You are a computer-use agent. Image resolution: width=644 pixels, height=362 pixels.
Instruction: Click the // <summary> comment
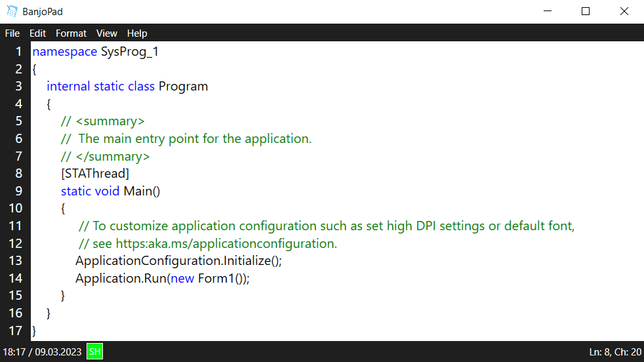(x=103, y=121)
